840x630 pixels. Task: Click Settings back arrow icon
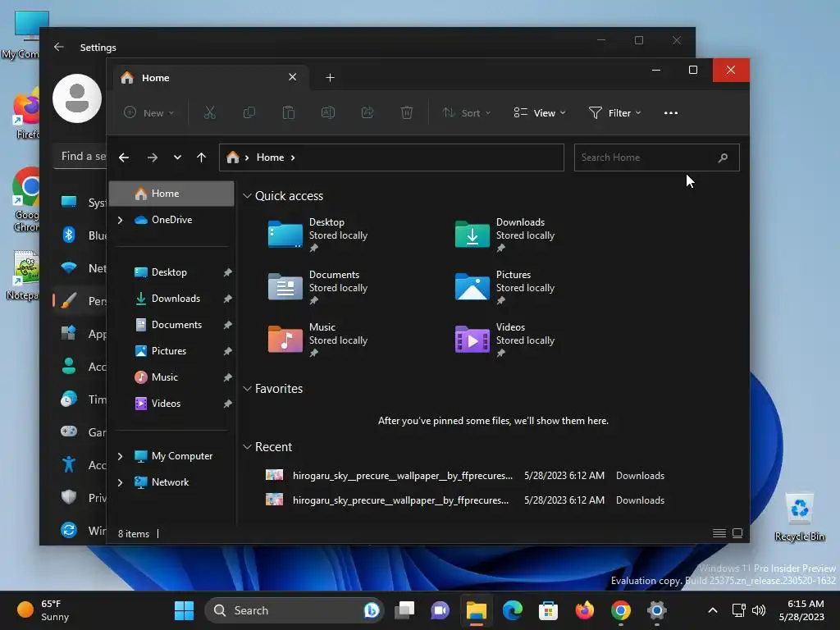click(59, 47)
